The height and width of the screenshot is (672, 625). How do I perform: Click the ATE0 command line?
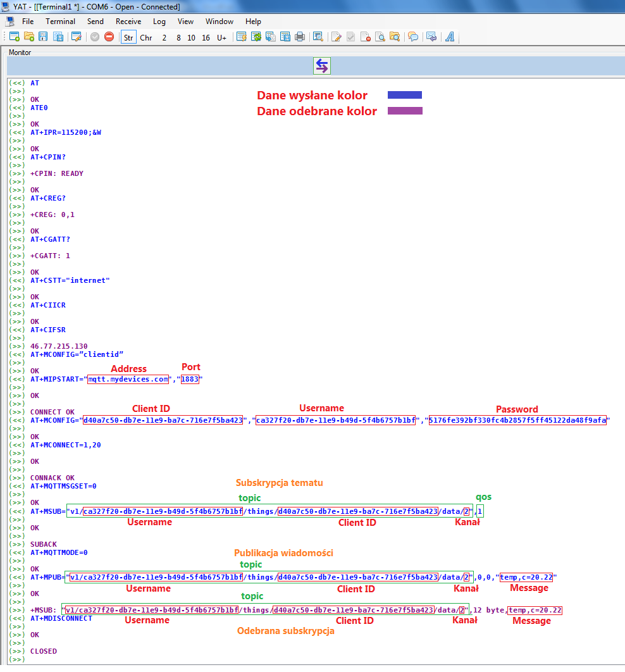point(39,108)
